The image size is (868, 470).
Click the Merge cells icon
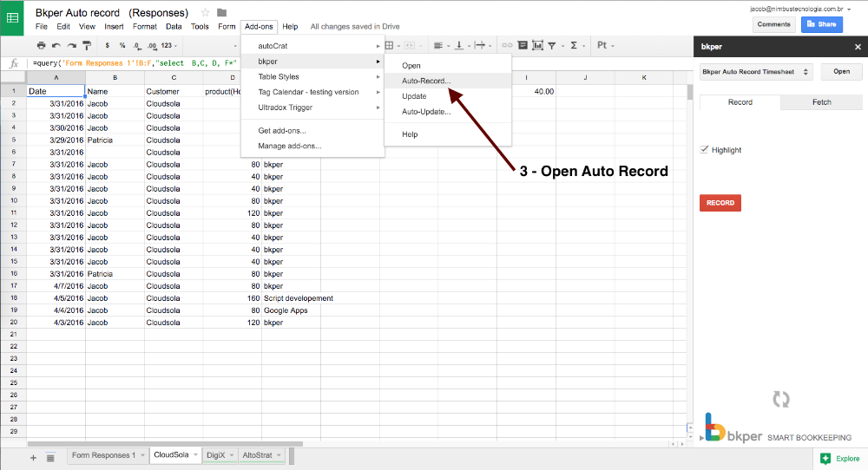point(409,45)
